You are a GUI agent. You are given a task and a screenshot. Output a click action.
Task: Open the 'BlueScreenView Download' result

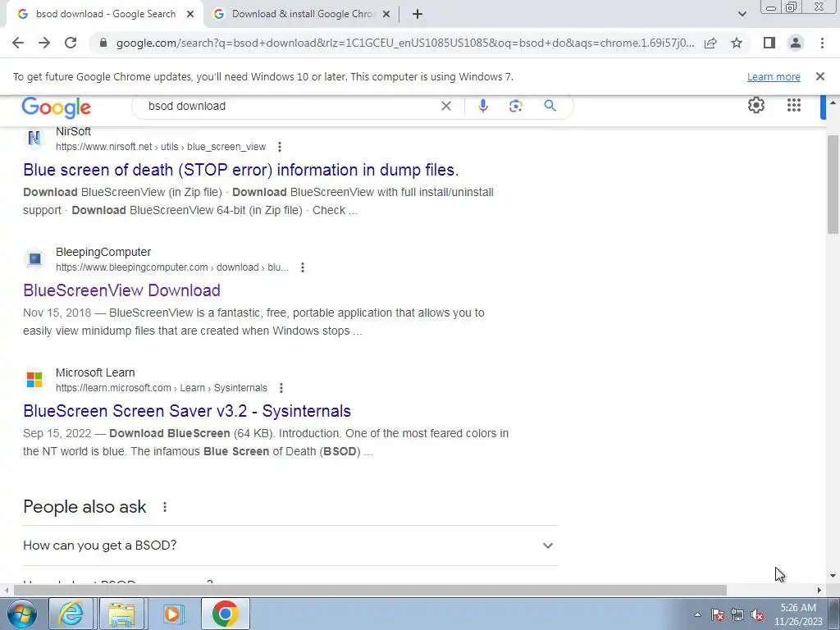click(121, 290)
